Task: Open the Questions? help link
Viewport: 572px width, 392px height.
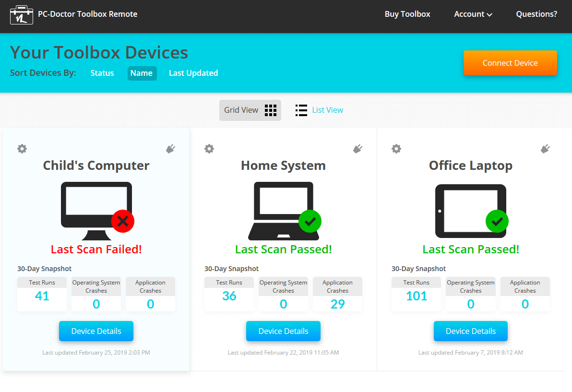Action: point(536,14)
